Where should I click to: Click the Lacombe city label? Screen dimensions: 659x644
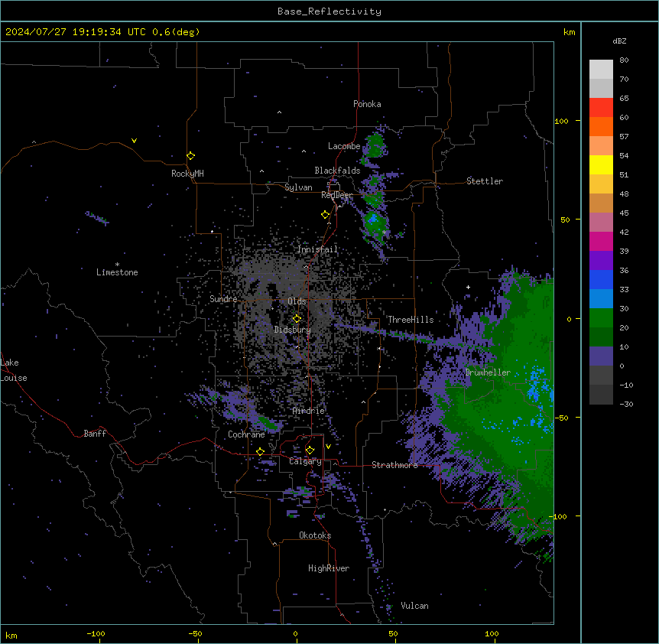pos(344,146)
